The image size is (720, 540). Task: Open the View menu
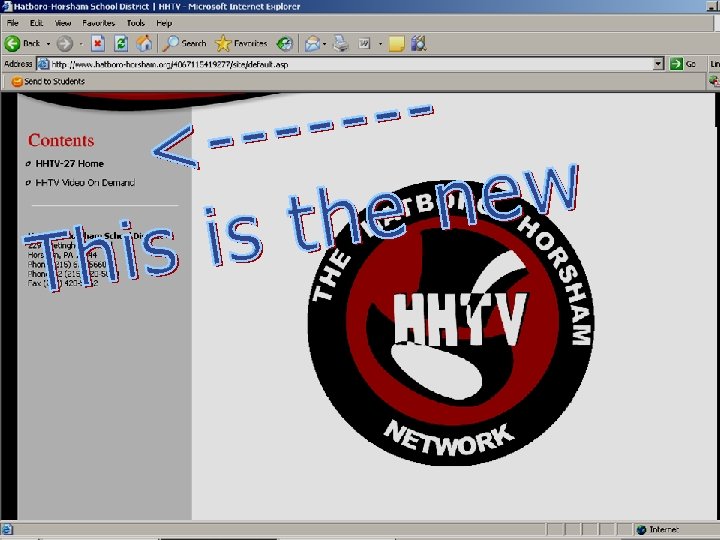pos(63,23)
